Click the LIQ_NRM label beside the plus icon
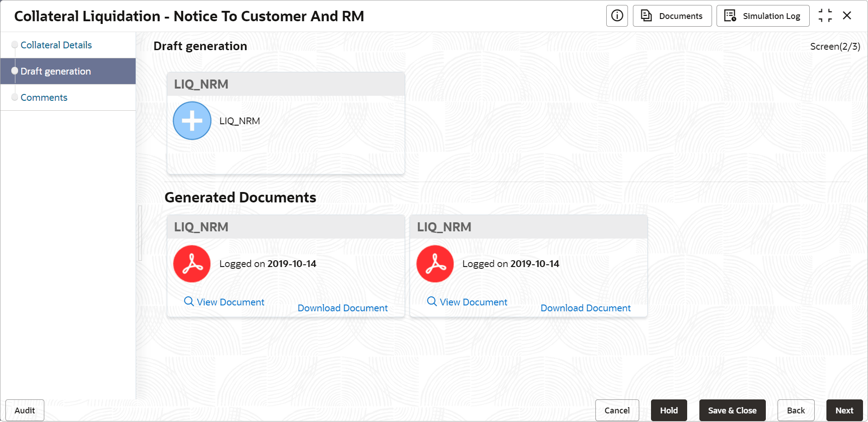Image resolution: width=868 pixels, height=422 pixels. [x=240, y=121]
